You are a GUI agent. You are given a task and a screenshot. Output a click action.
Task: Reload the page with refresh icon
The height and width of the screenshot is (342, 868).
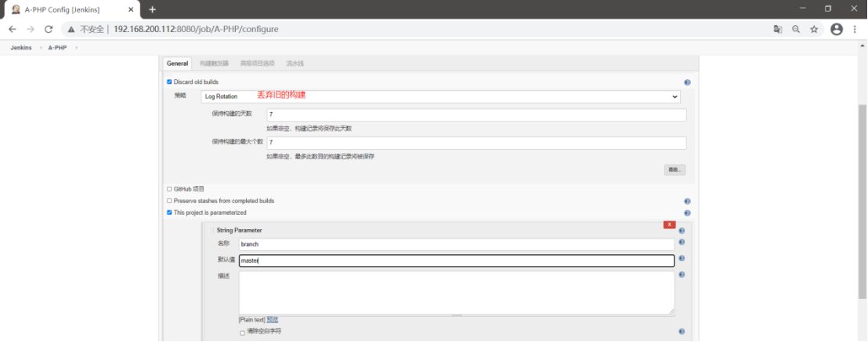click(49, 29)
